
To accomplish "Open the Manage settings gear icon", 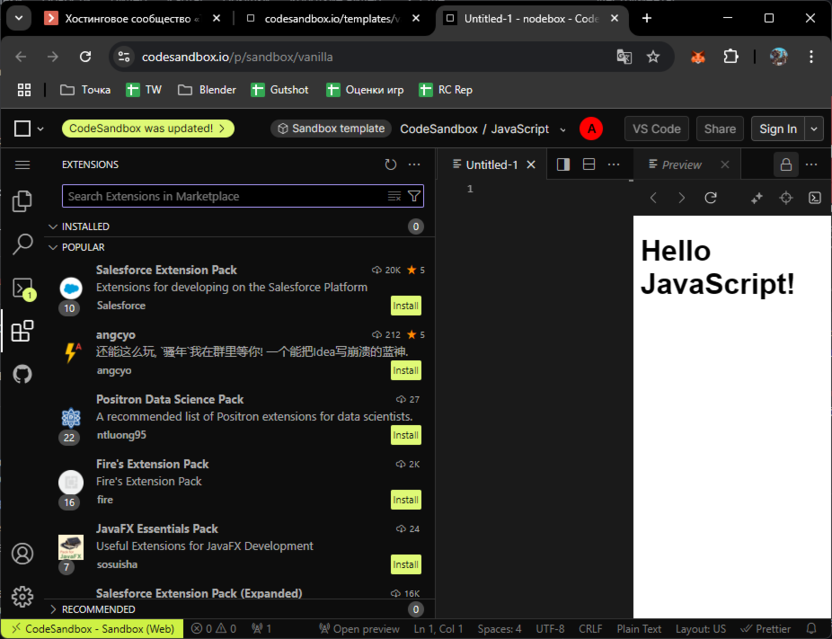I will point(22,596).
